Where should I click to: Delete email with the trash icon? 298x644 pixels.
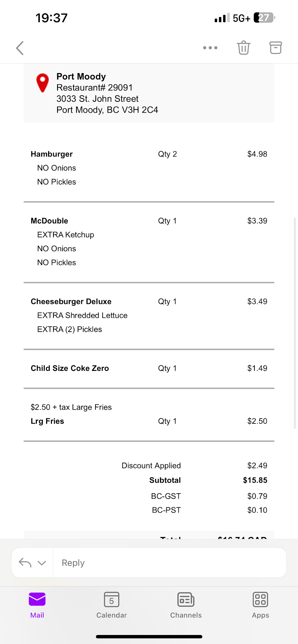click(x=243, y=48)
